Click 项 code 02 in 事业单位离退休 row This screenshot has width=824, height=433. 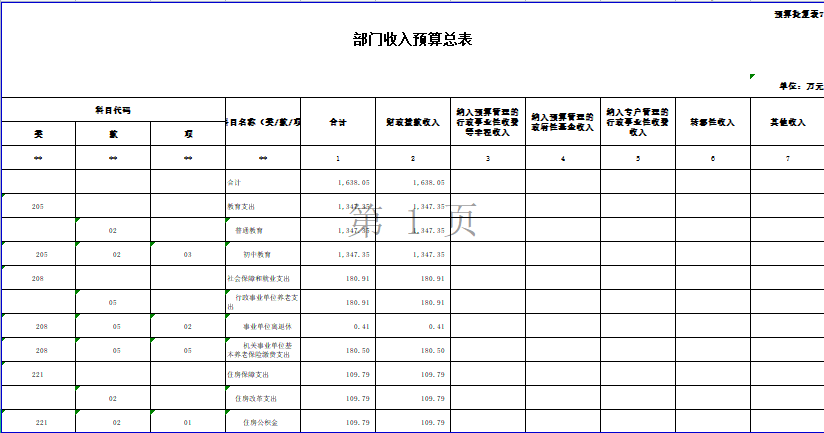[188, 326]
